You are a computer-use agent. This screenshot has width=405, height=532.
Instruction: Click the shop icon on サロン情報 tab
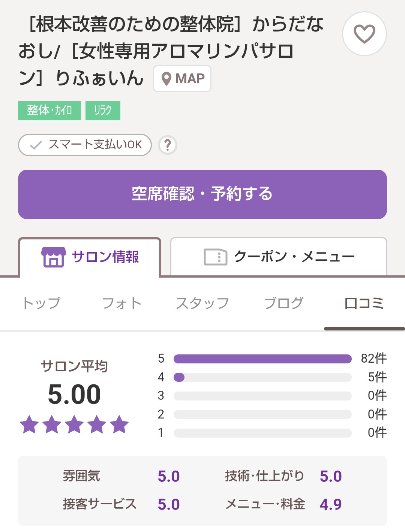pyautogui.click(x=53, y=257)
